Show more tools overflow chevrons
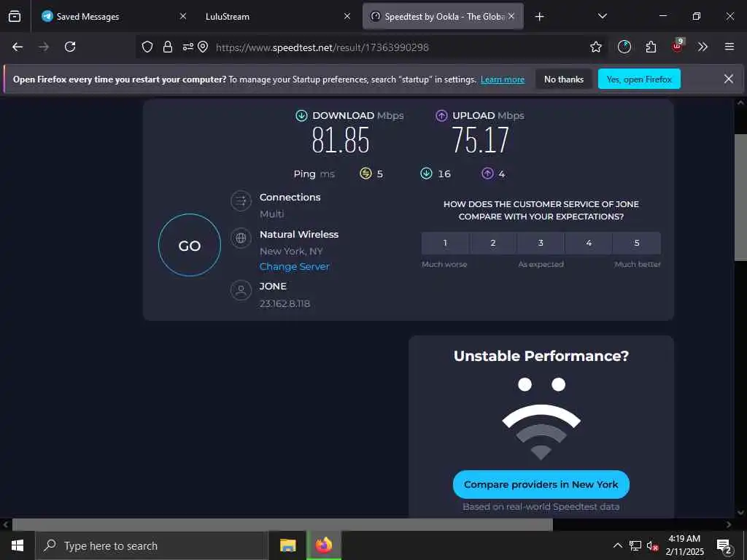This screenshot has height=560, width=747. click(703, 47)
